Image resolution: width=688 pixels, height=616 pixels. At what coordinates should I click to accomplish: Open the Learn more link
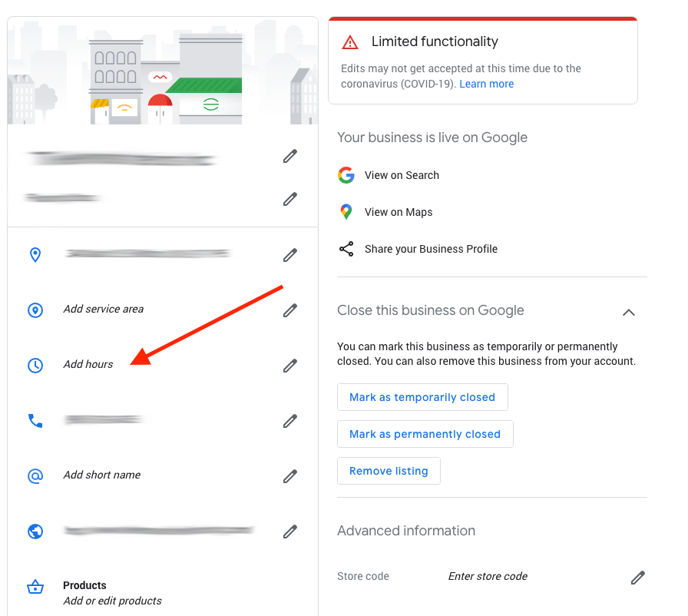486,84
